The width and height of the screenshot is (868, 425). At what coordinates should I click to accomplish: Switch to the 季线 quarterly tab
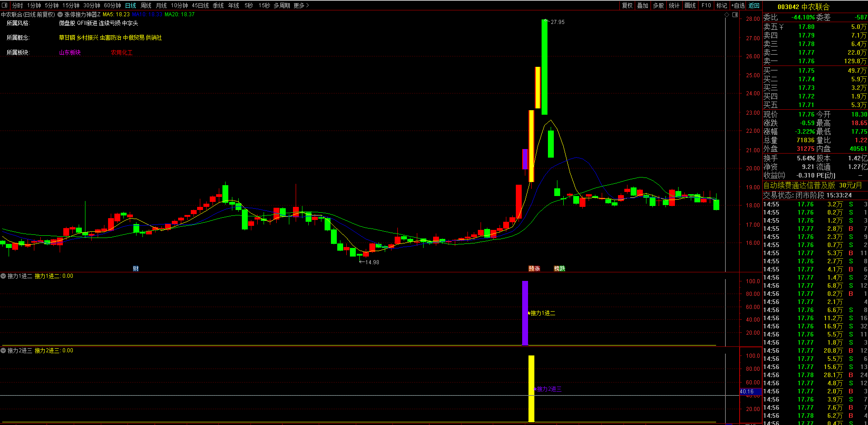[218, 5]
